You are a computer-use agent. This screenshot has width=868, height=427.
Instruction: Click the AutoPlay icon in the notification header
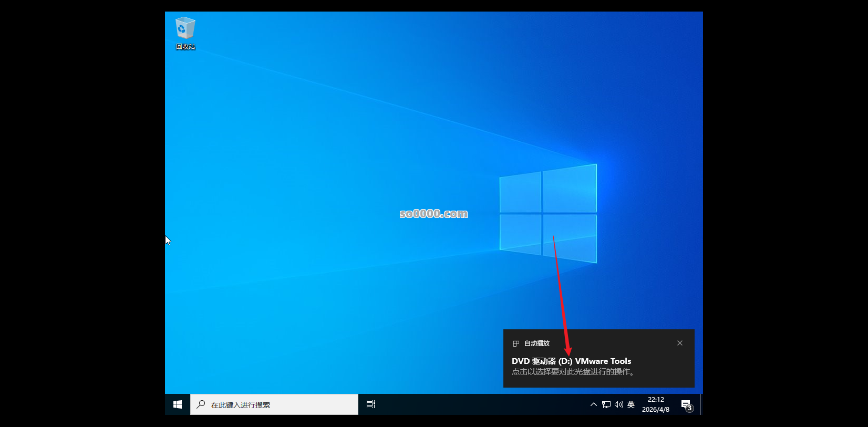516,343
